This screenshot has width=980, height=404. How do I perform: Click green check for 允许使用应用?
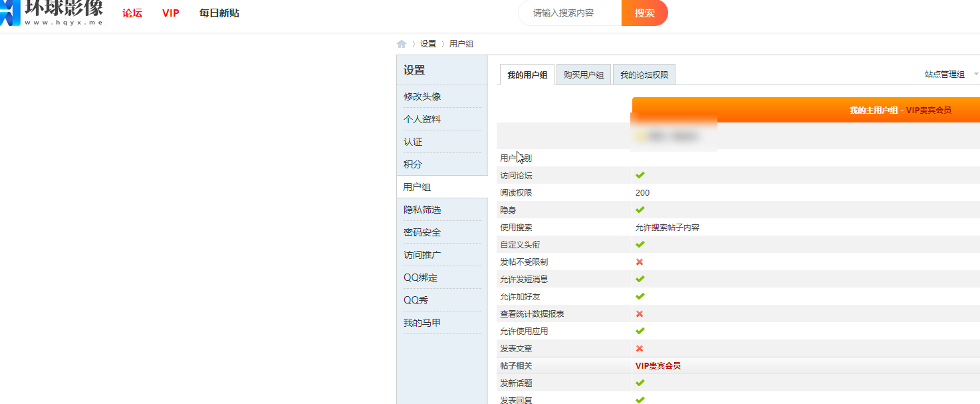640,331
